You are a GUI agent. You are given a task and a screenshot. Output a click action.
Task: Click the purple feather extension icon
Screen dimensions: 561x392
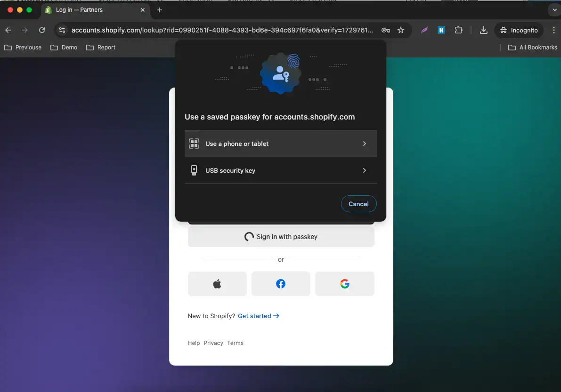click(x=424, y=31)
